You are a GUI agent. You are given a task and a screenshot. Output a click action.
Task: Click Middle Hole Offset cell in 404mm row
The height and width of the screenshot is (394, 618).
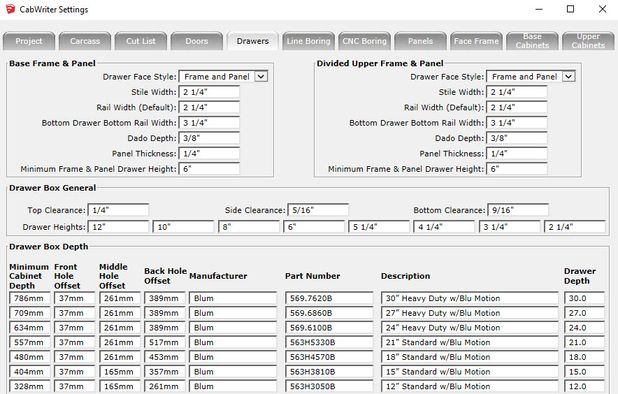[120, 372]
